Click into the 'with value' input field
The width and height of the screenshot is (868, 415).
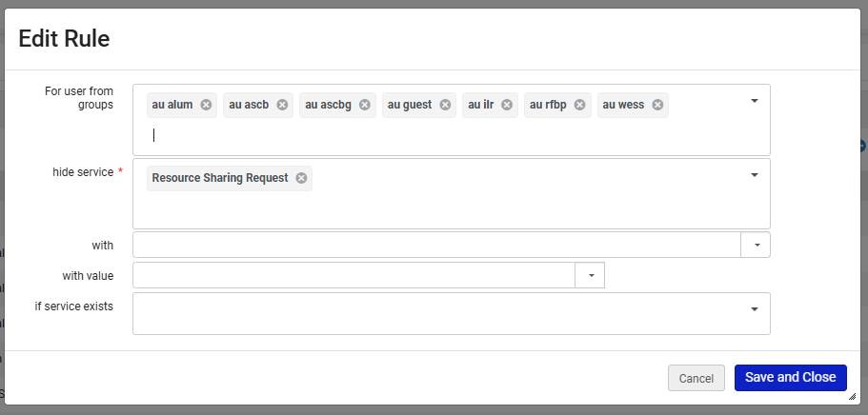[x=353, y=276]
